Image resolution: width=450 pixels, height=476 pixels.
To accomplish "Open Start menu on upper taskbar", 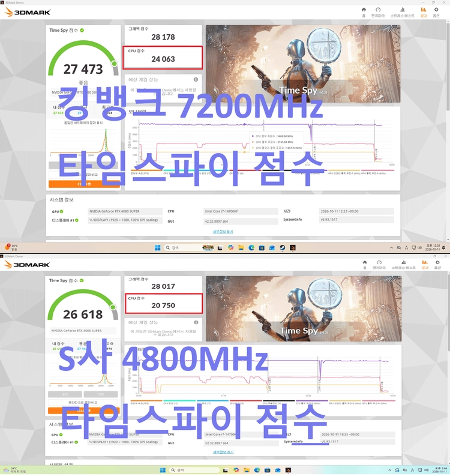I will click(x=157, y=248).
